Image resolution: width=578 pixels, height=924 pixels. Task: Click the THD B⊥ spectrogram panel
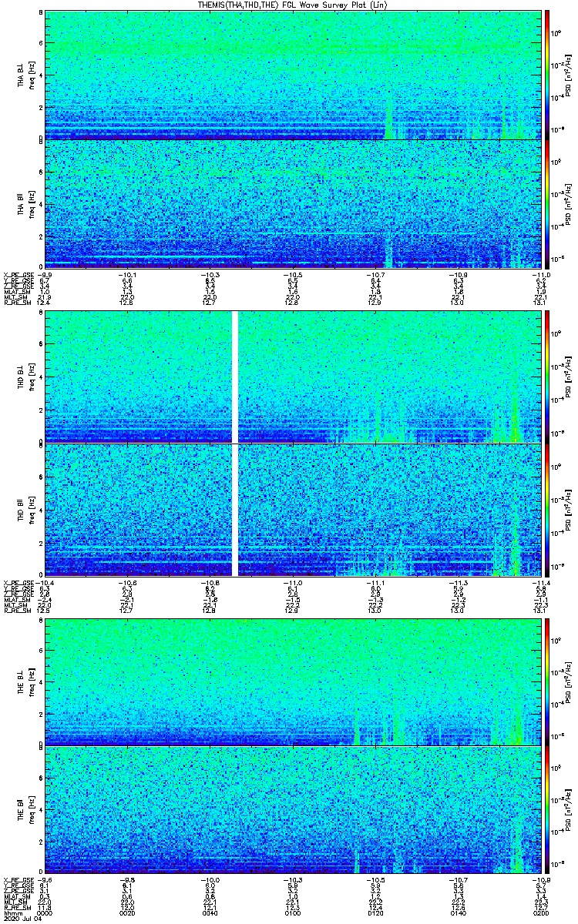point(292,377)
